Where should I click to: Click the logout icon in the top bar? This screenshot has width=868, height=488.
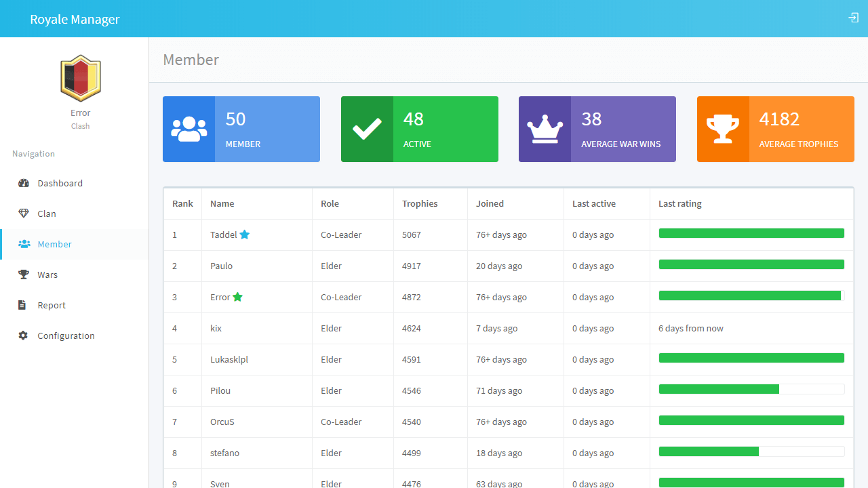pos(853,18)
